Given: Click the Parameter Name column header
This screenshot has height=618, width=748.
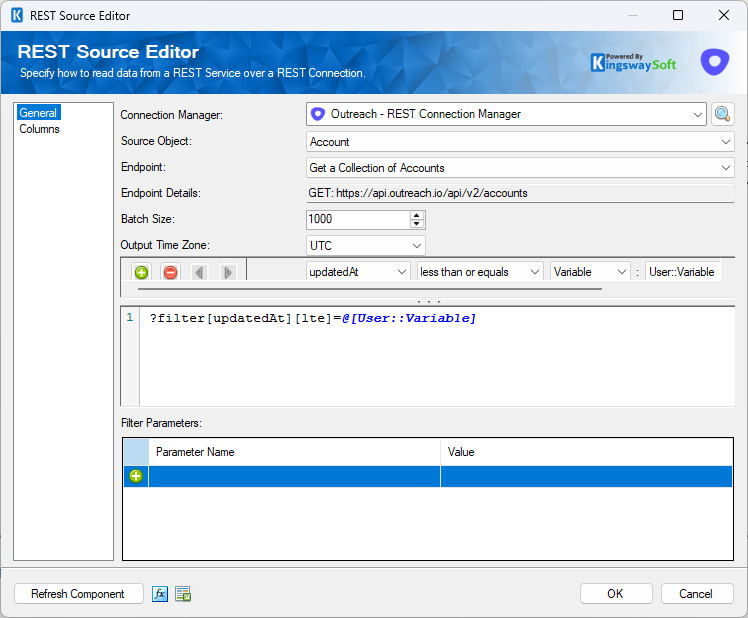Looking at the screenshot, I should pos(294,452).
